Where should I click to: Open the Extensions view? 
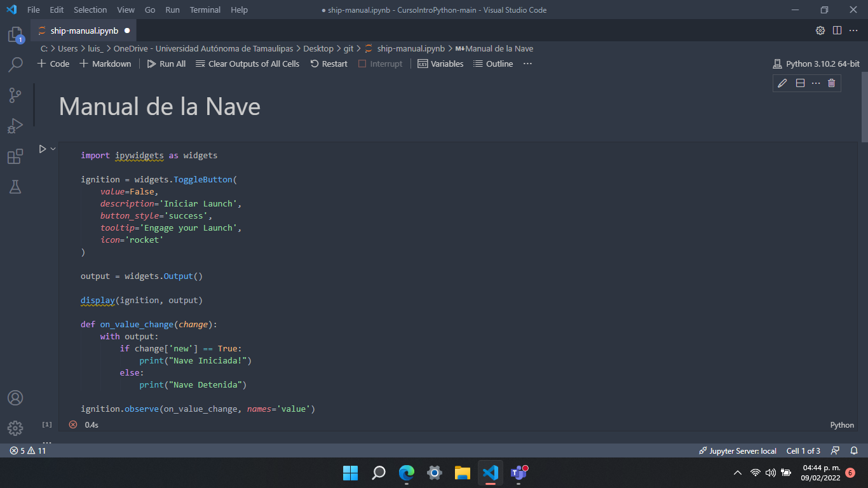click(15, 156)
